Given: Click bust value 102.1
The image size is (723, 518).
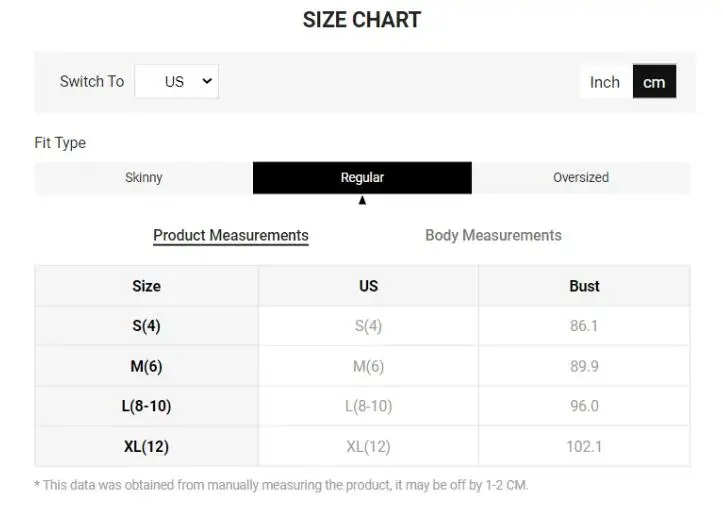Looking at the screenshot, I should [x=584, y=446].
